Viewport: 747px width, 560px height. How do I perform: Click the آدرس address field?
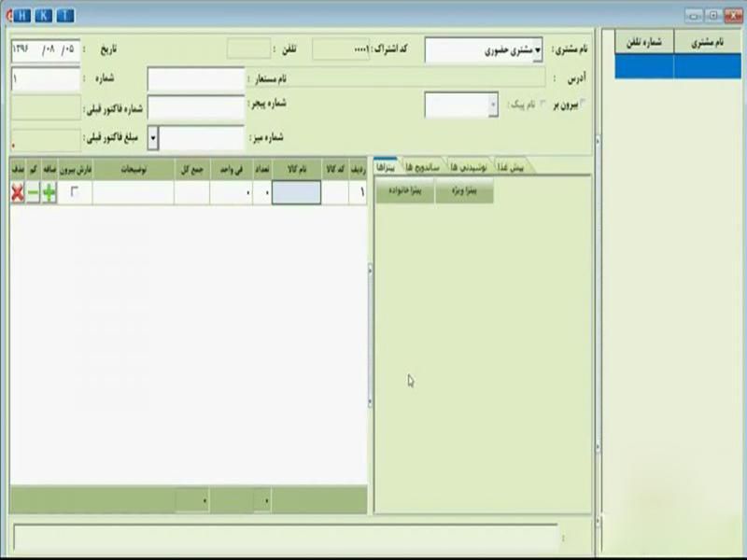tap(398, 77)
